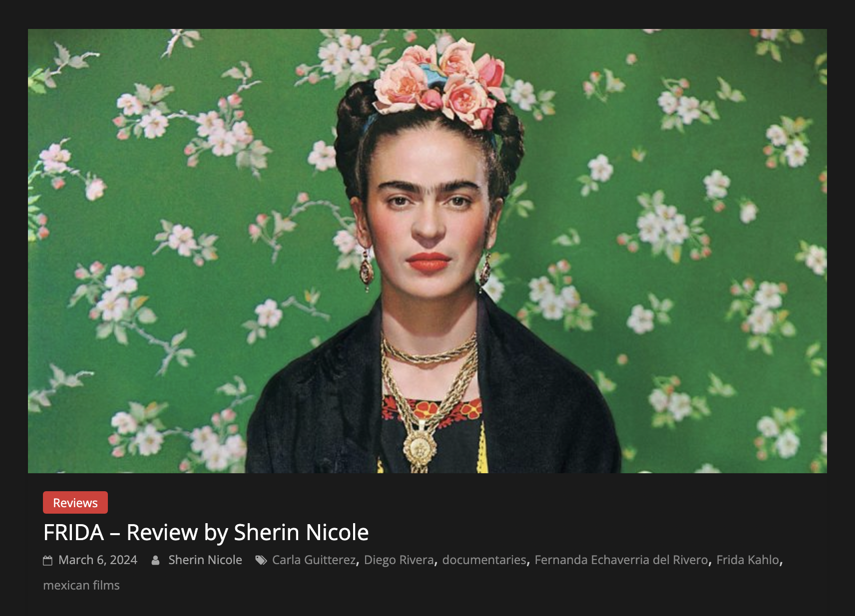The height and width of the screenshot is (616, 855).
Task: Click the red lips in the portrait
Action: click(428, 262)
